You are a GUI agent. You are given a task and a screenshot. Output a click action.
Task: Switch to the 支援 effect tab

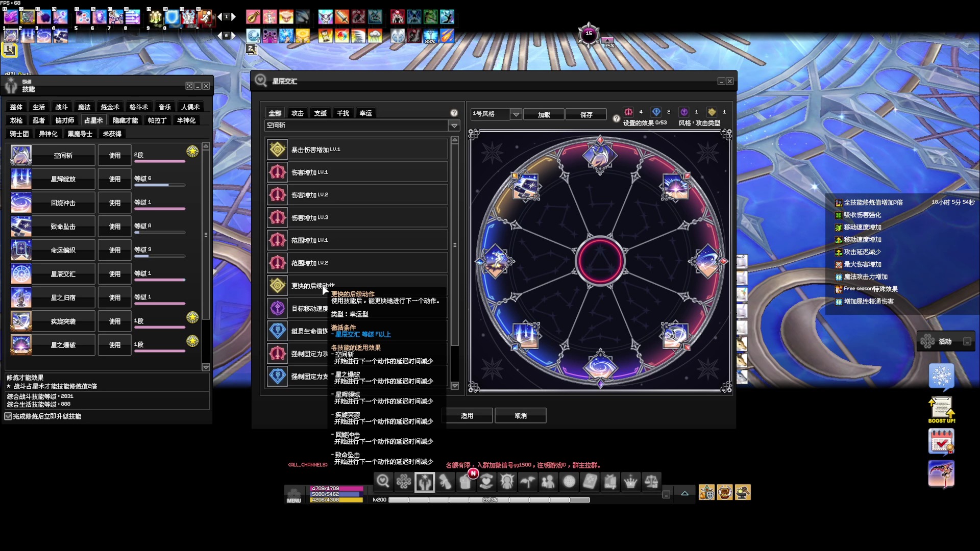click(x=321, y=113)
